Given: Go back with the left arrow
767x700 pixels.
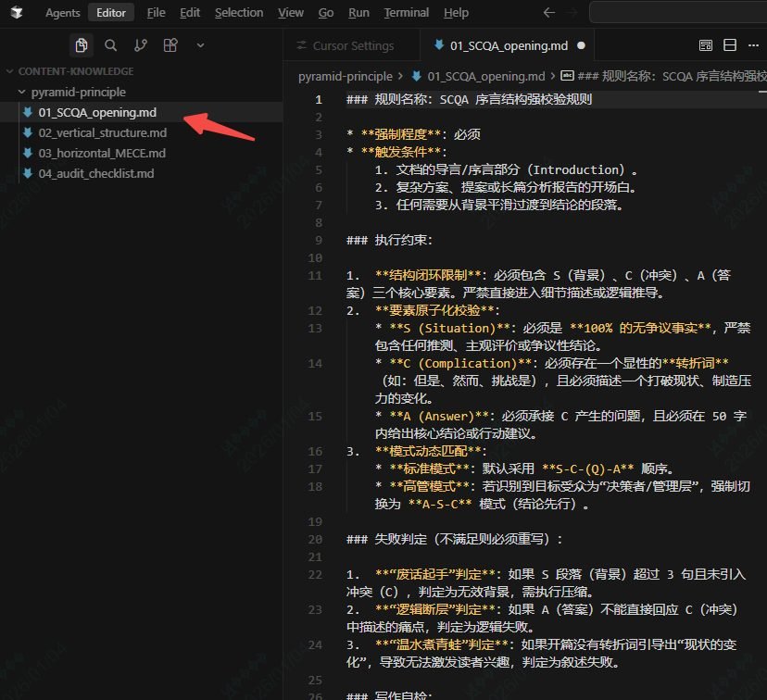Looking at the screenshot, I should (x=548, y=13).
